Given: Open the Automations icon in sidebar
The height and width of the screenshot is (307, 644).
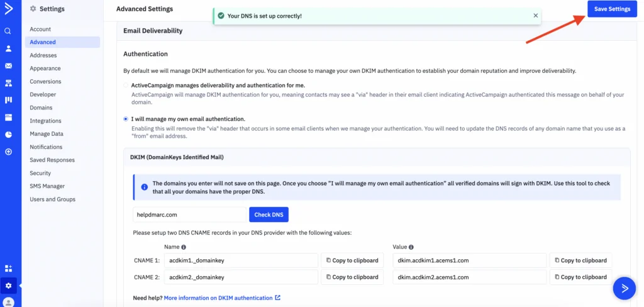Looking at the screenshot, I should 8,84.
